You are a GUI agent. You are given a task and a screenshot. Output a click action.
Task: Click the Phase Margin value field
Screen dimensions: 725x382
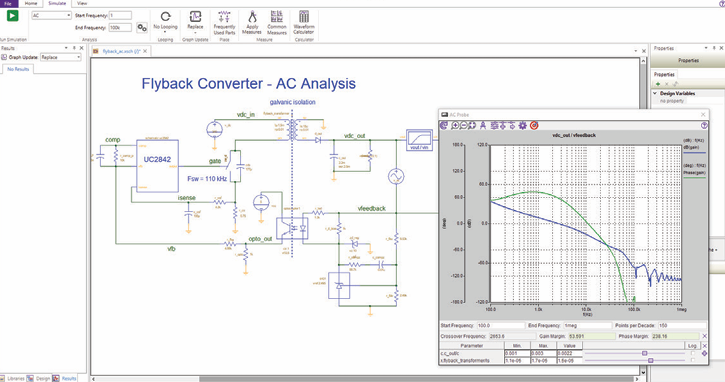point(675,336)
